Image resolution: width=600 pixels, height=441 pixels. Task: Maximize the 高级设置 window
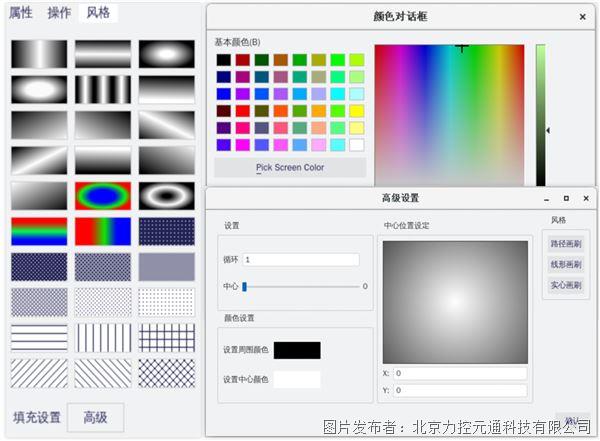pyautogui.click(x=566, y=198)
